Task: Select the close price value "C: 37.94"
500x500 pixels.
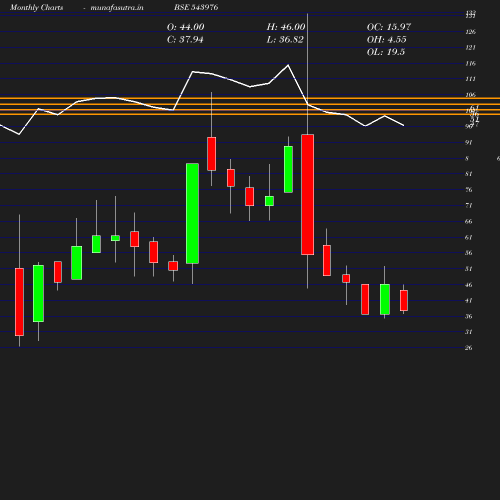Action: (185, 40)
